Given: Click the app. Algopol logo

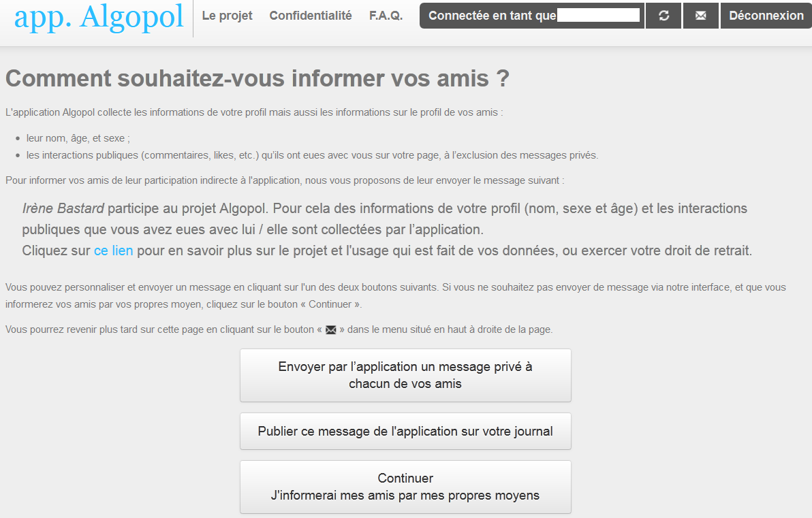Looking at the screenshot, I should coord(99,17).
